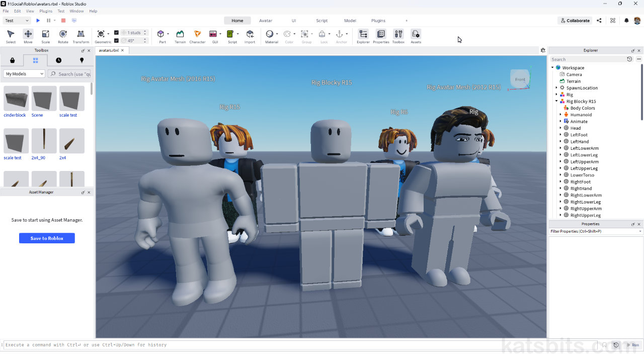Image resolution: width=644 pixels, height=362 pixels.
Task: Switch to the Model ribbon tab
Action: tap(350, 21)
